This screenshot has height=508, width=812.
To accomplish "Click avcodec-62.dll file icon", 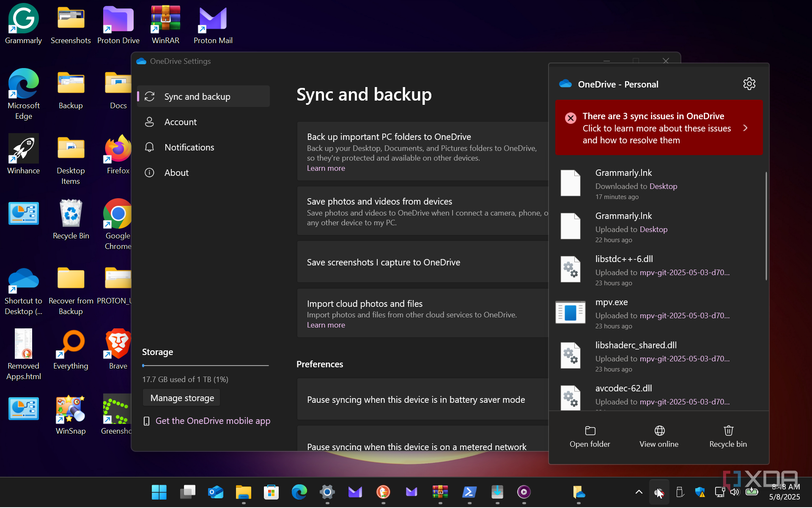I will click(x=571, y=398).
